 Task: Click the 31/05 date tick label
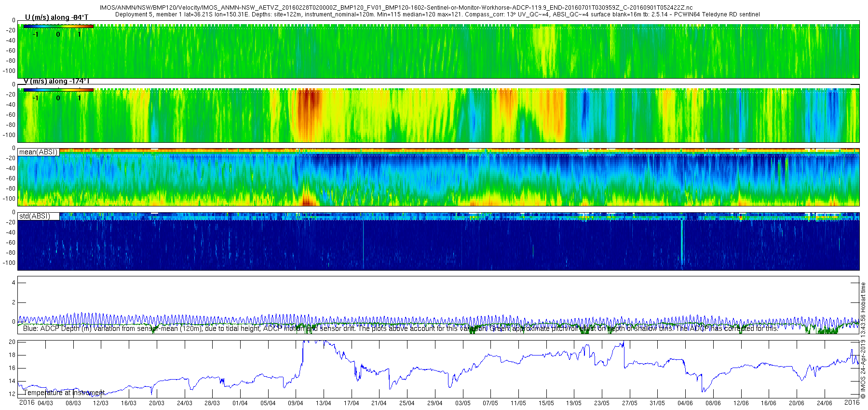click(x=657, y=403)
